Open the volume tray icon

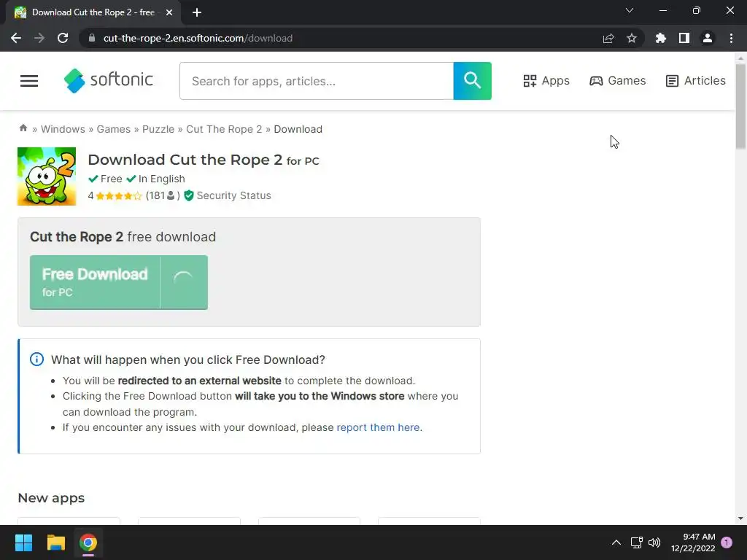(x=654, y=542)
